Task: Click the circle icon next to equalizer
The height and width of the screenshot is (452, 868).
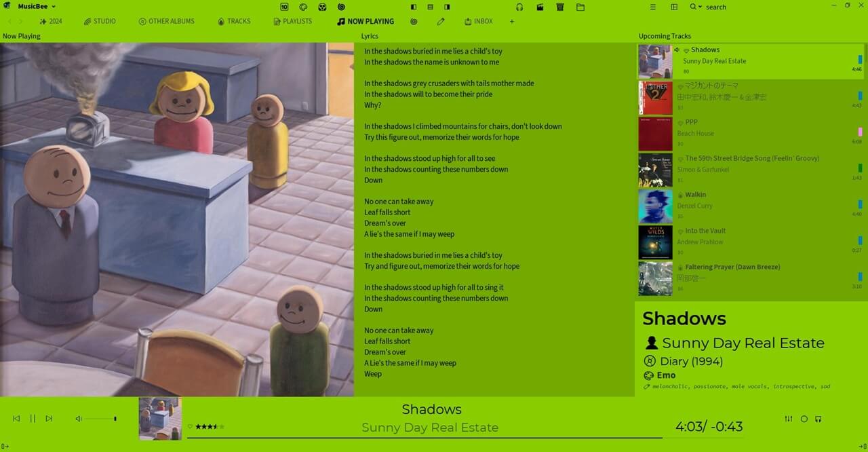Action: click(x=804, y=419)
